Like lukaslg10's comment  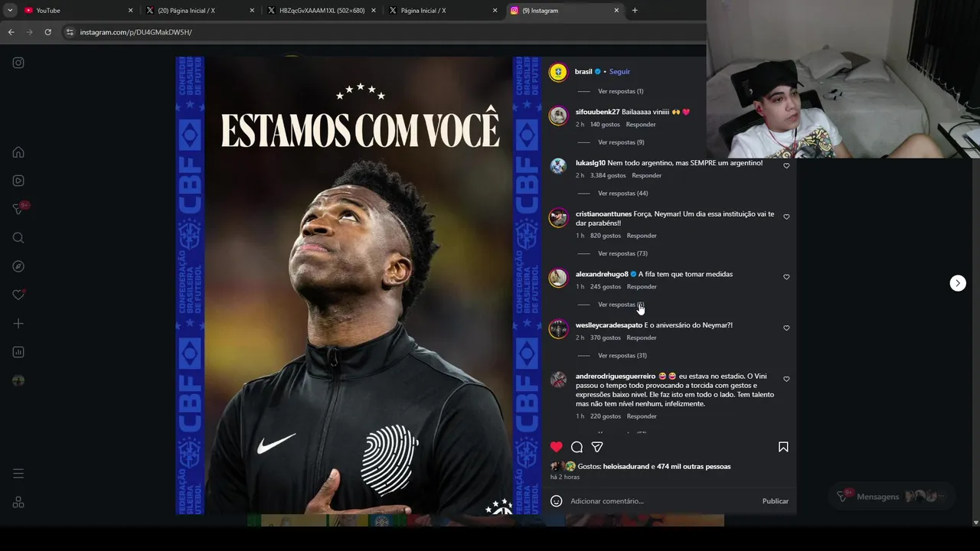(x=786, y=165)
